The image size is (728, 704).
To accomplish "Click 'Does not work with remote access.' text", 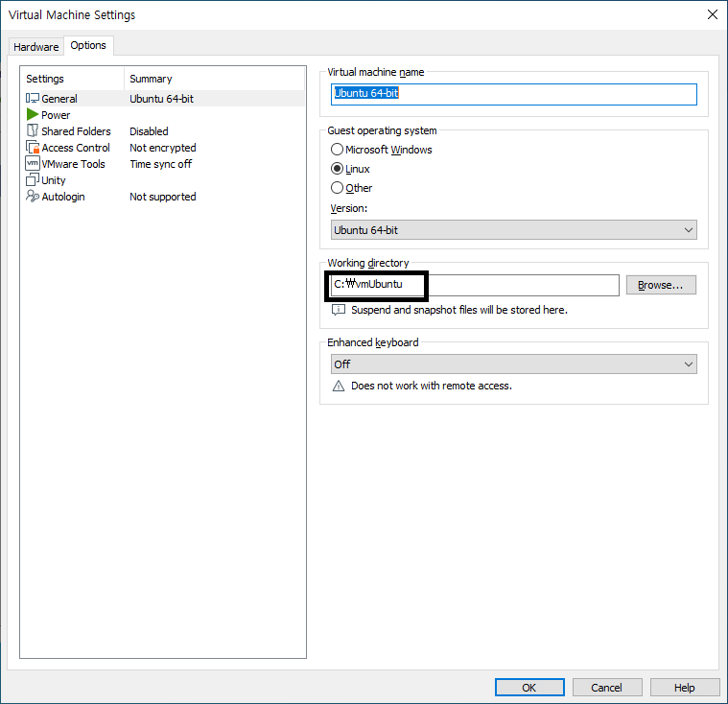I will pyautogui.click(x=432, y=386).
